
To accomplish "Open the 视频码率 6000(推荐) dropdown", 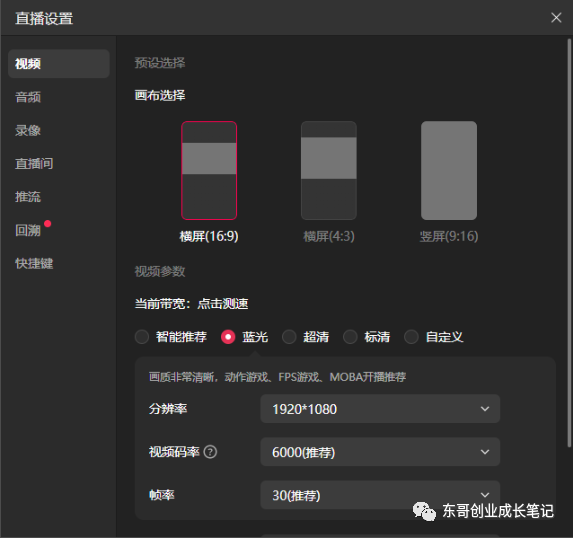I will 380,452.
